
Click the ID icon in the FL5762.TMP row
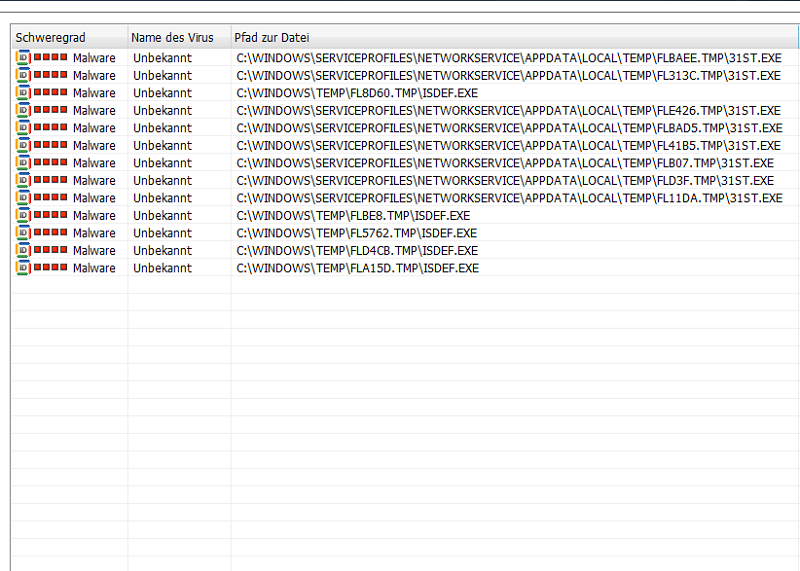coord(23,233)
